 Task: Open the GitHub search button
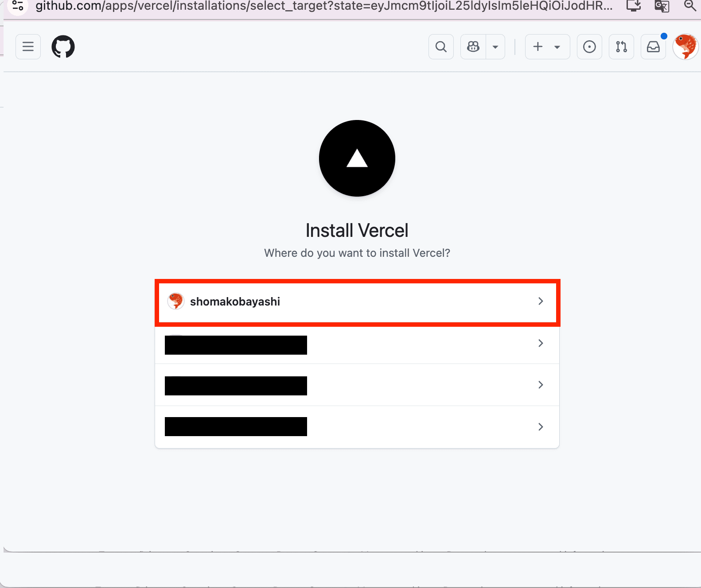pos(441,46)
